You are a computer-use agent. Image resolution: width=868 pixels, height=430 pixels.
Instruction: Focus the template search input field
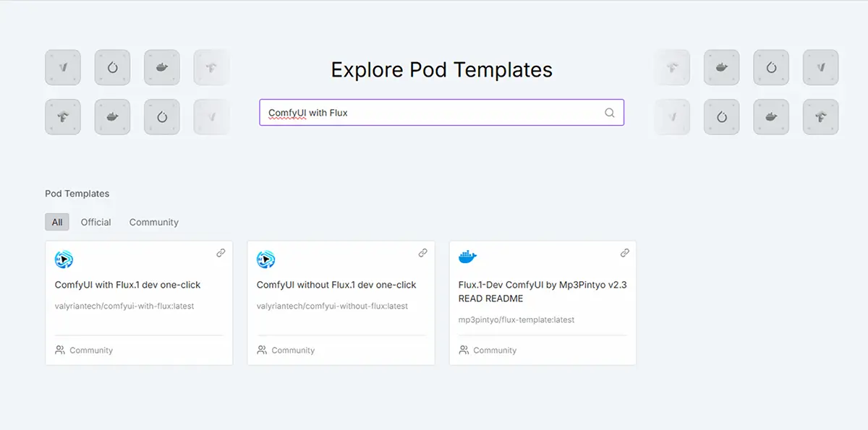coord(441,113)
